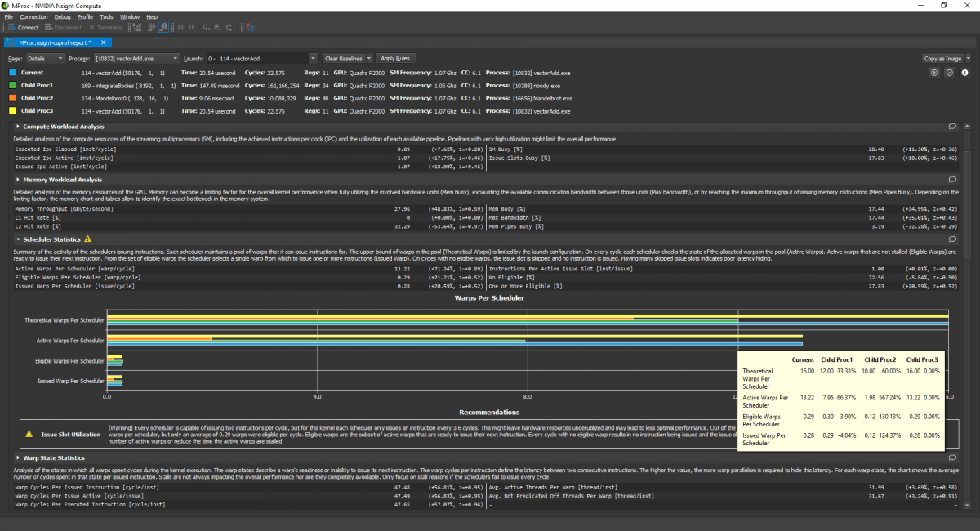Viewport: 980px width, 531px height.
Task: Click the Child Proc2 baseline name
Action: point(37,98)
